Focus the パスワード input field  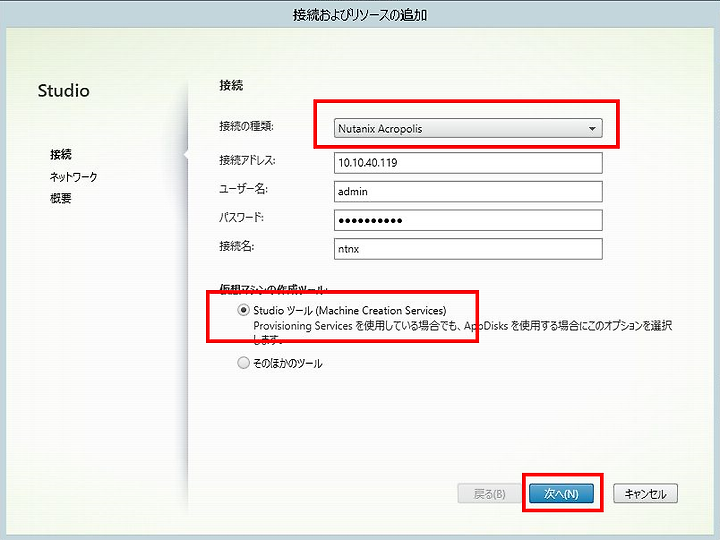pos(468,220)
